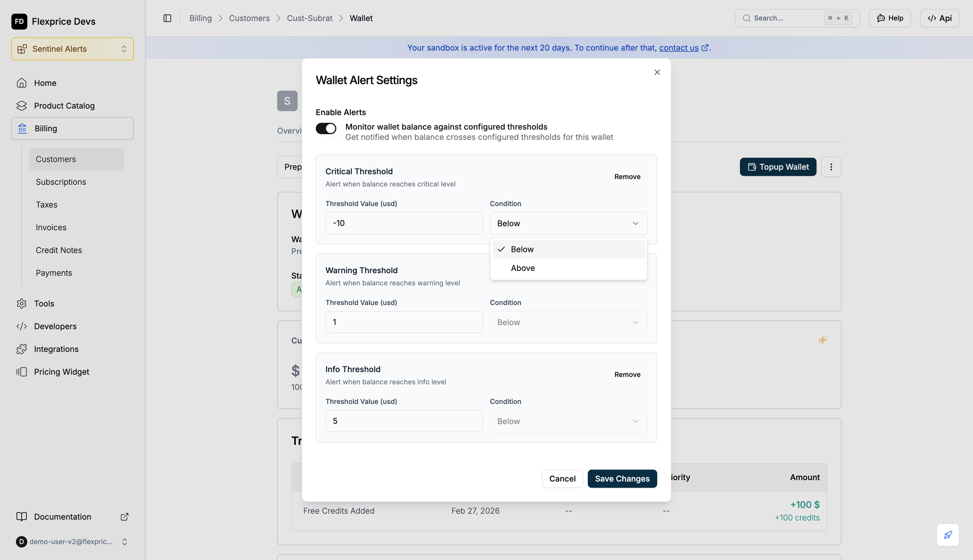
Task: Open Info Threshold Condition dropdown
Action: pos(568,421)
